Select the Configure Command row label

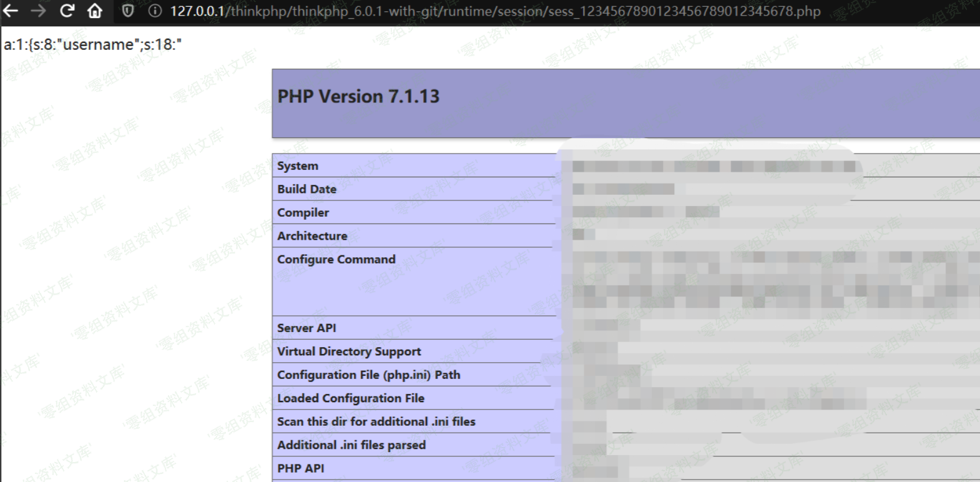[336, 260]
